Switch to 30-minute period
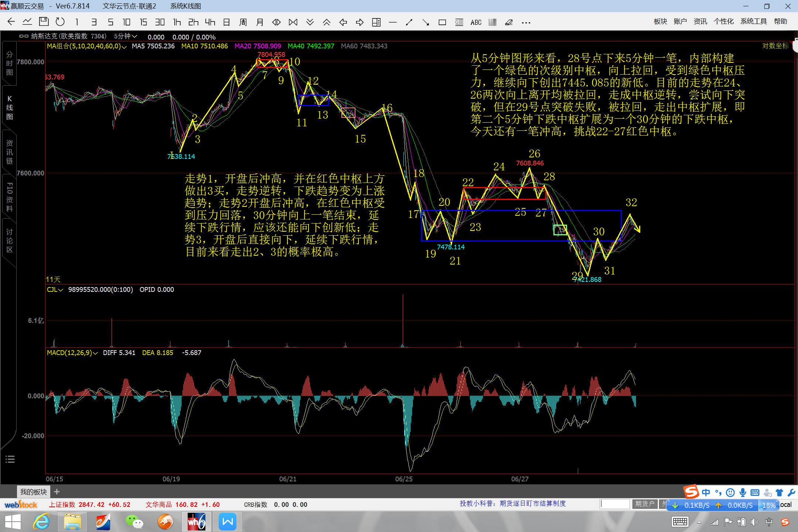 pyautogui.click(x=160, y=22)
